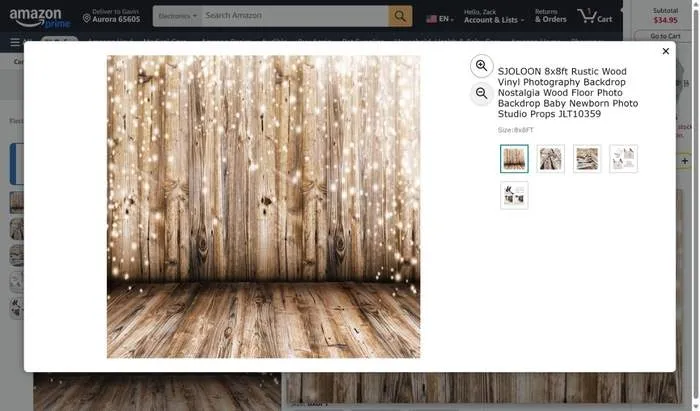Select the third product thumbnail

(587, 159)
